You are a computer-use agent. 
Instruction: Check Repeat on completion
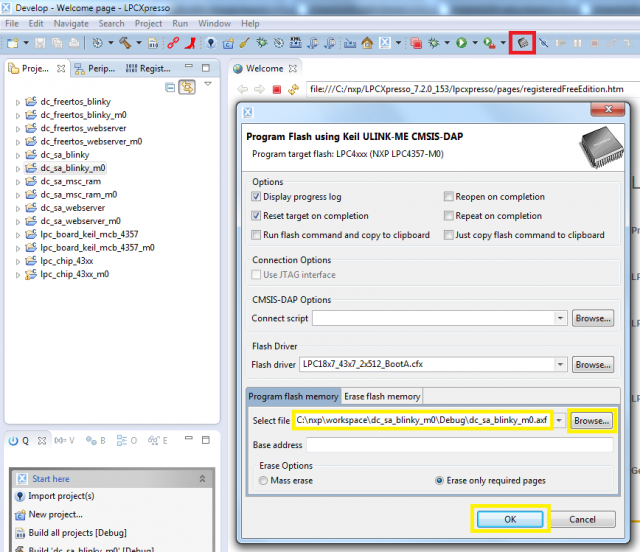(449, 216)
